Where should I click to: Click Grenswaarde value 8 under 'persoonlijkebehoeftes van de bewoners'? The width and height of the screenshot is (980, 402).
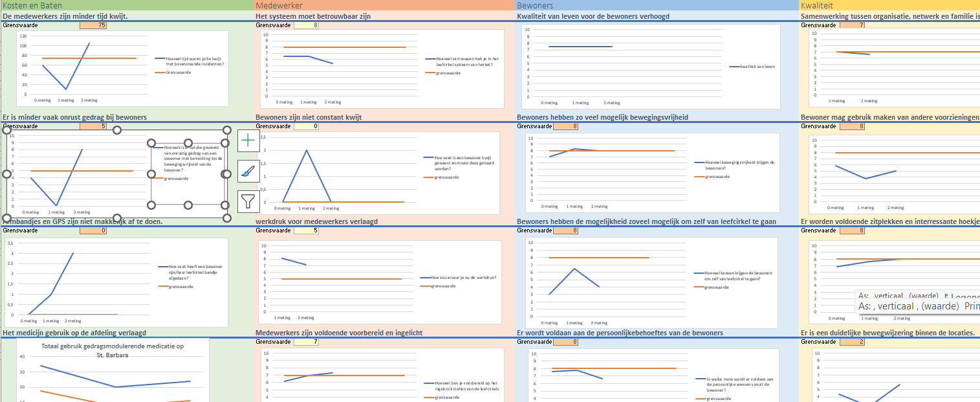[x=566, y=342]
